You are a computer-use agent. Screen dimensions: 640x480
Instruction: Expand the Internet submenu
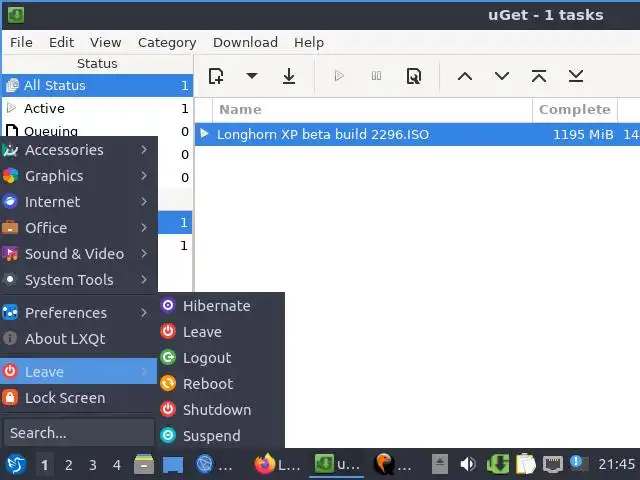point(78,202)
